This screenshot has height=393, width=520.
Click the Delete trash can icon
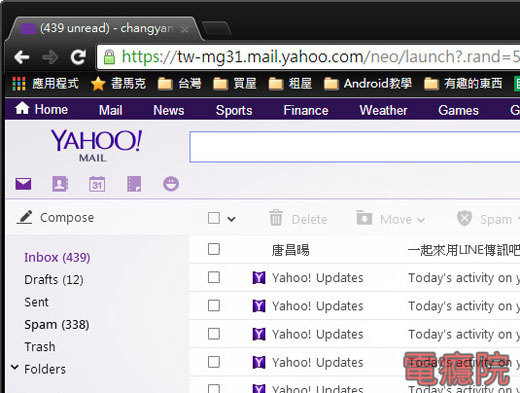point(276,218)
